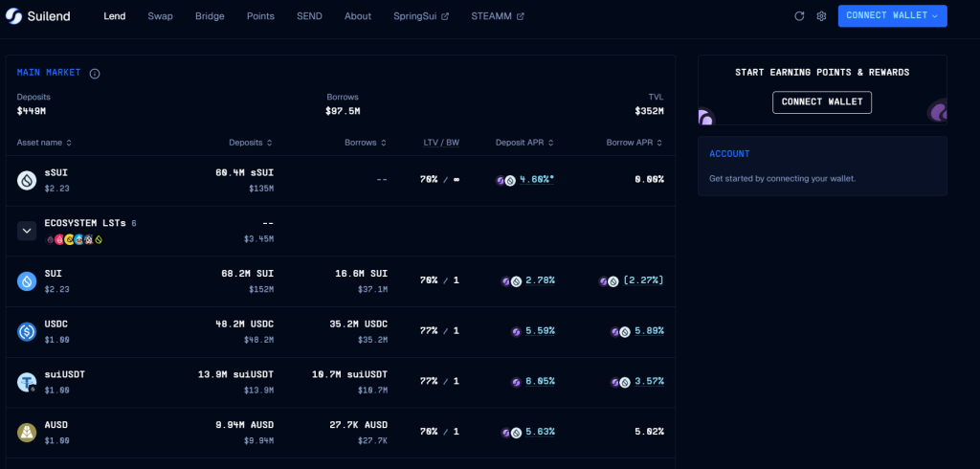Click the Ecosystem LSTs token icons group
This screenshot has width=980, height=469.
coord(74,239)
